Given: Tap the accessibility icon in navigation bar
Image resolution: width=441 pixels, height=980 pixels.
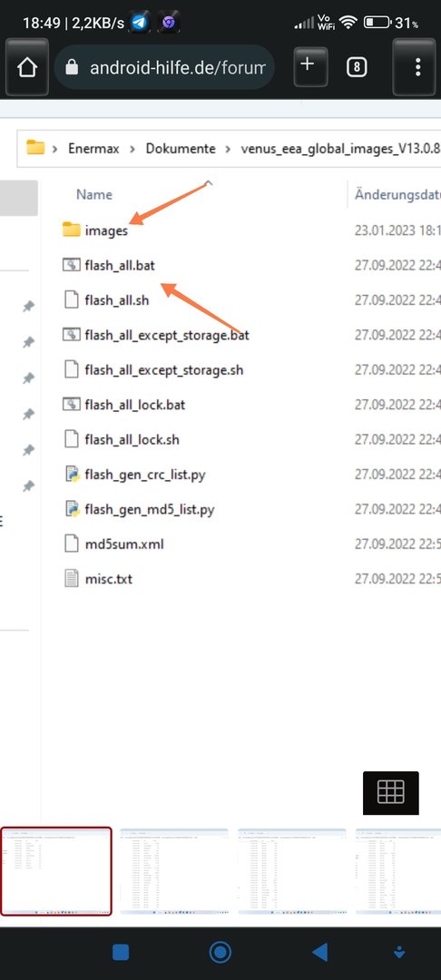Looking at the screenshot, I should [399, 952].
